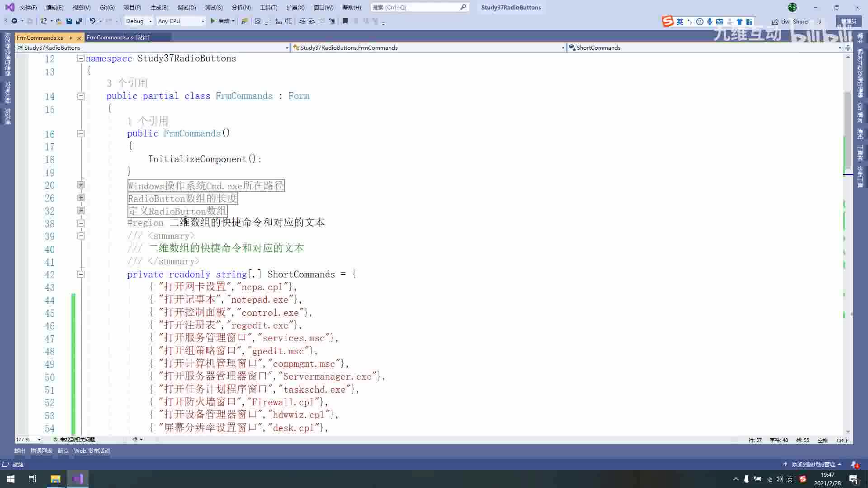Viewport: 868px width, 488px height.
Task: Collapse the summary comment at line 39
Action: click(x=80, y=236)
